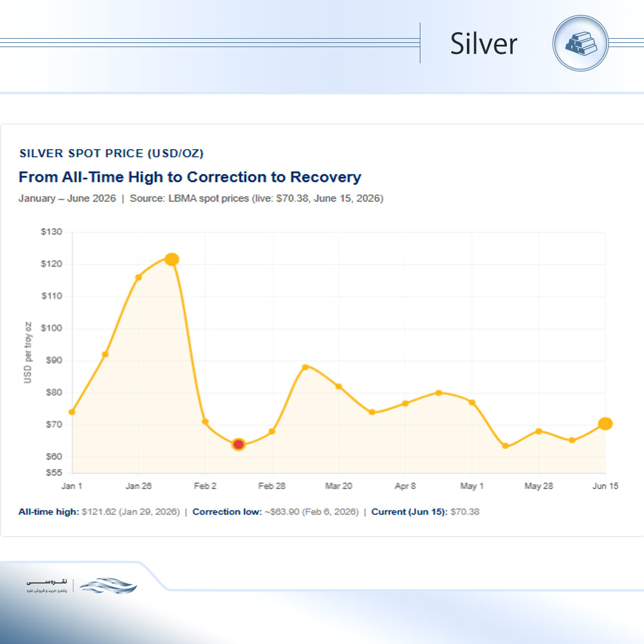Image resolution: width=644 pixels, height=644 pixels.
Task: Click the "$120" y-axis label
Action: coord(51,264)
